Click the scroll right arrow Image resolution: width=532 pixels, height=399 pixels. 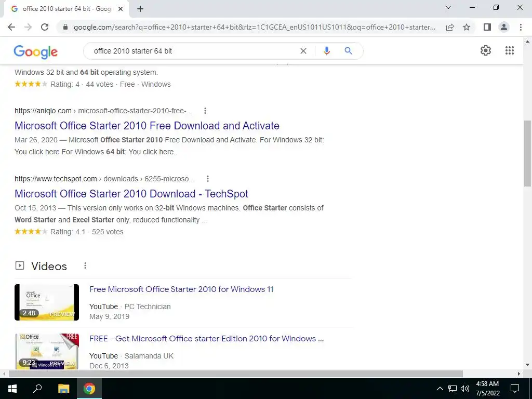click(x=519, y=374)
